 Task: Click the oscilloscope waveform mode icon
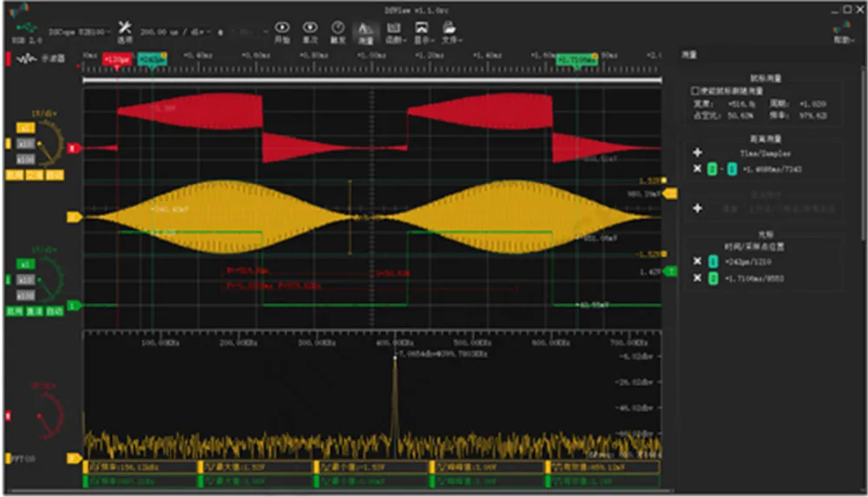tap(26, 59)
